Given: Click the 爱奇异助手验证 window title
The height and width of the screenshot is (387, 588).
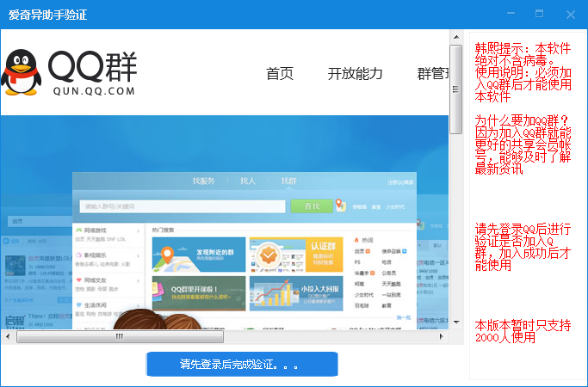Looking at the screenshot, I should click(x=47, y=15).
